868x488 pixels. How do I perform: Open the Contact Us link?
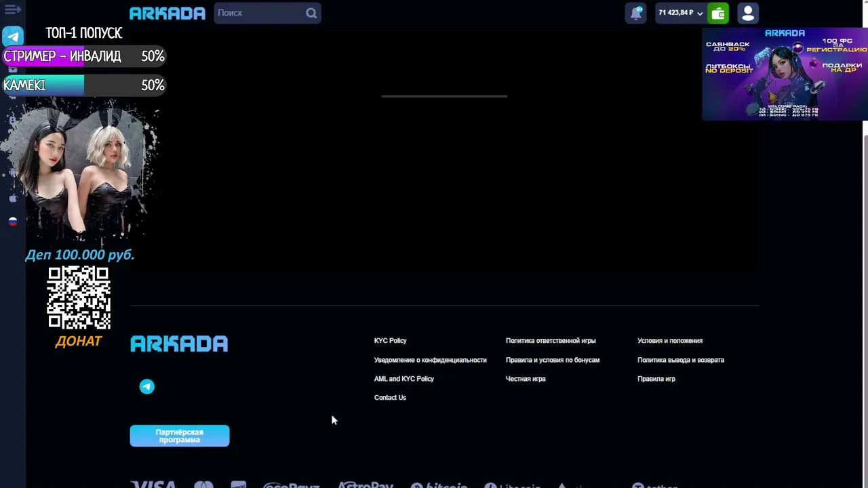pyautogui.click(x=390, y=398)
